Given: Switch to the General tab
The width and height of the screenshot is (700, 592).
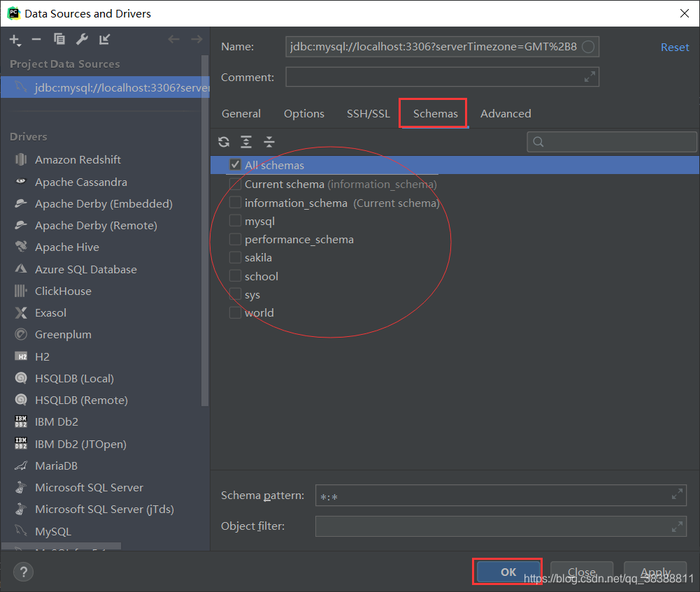Looking at the screenshot, I should tap(241, 114).
